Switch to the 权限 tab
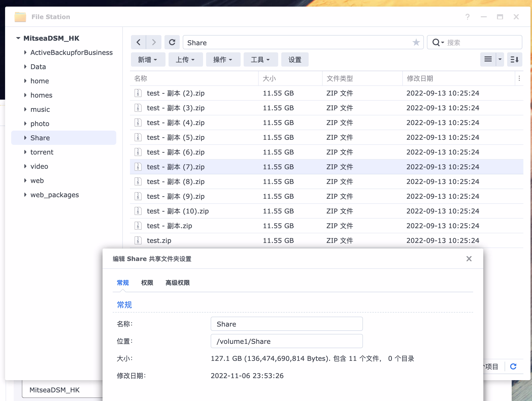Image resolution: width=532 pixels, height=401 pixels. [147, 283]
